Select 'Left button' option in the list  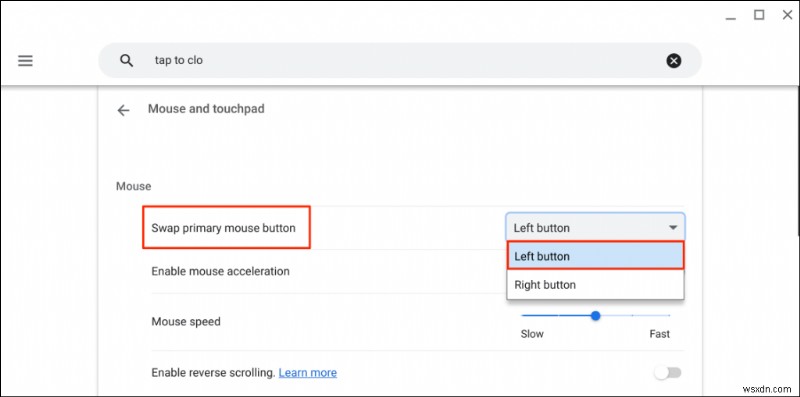click(x=595, y=256)
